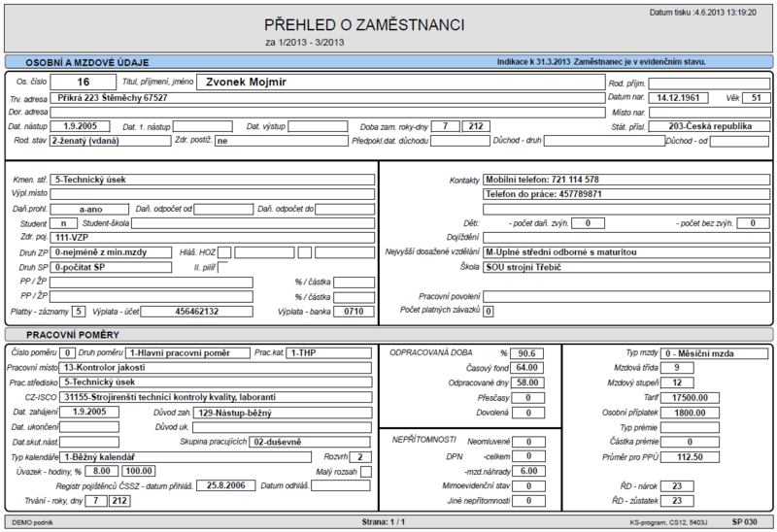Click Mzdová třída field 9
The image size is (777, 532).
point(677,368)
